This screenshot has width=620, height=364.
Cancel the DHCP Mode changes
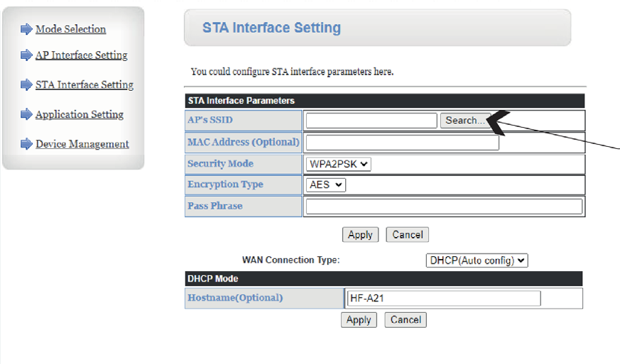click(x=406, y=320)
